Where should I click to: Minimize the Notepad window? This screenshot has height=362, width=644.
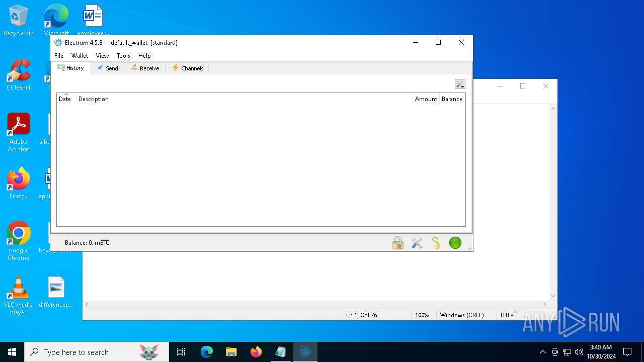click(x=500, y=86)
